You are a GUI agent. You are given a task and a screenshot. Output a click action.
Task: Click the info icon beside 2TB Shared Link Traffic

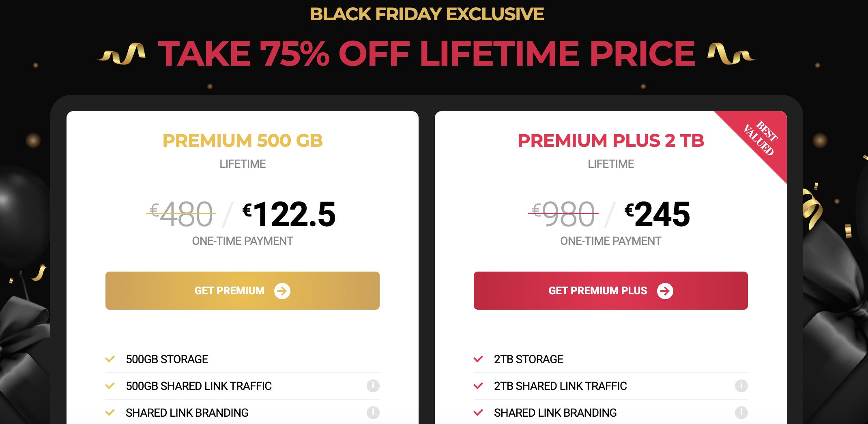coord(743,386)
